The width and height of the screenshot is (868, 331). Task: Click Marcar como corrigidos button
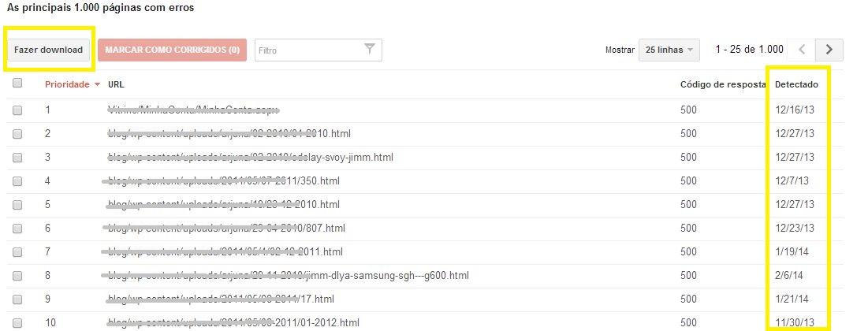coord(172,50)
